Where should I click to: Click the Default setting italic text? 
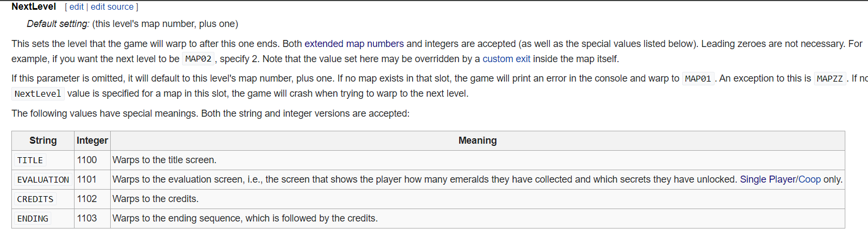pyautogui.click(x=58, y=24)
